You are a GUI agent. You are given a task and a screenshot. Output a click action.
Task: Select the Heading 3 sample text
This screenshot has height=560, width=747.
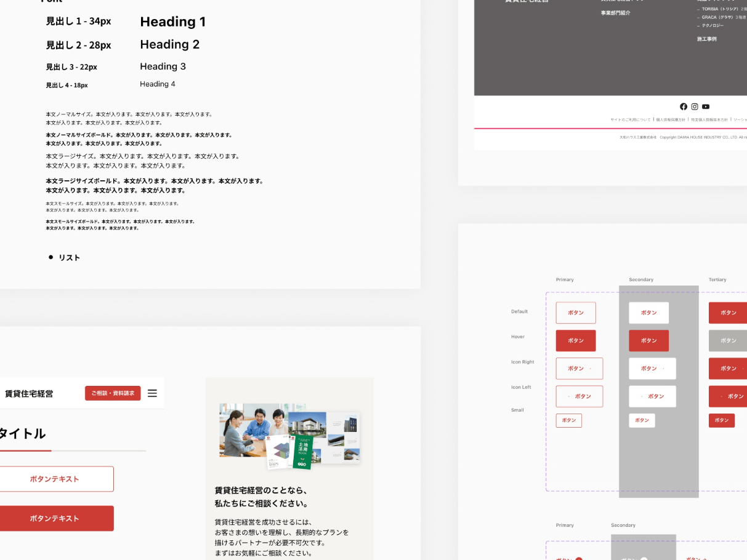pyautogui.click(x=163, y=66)
